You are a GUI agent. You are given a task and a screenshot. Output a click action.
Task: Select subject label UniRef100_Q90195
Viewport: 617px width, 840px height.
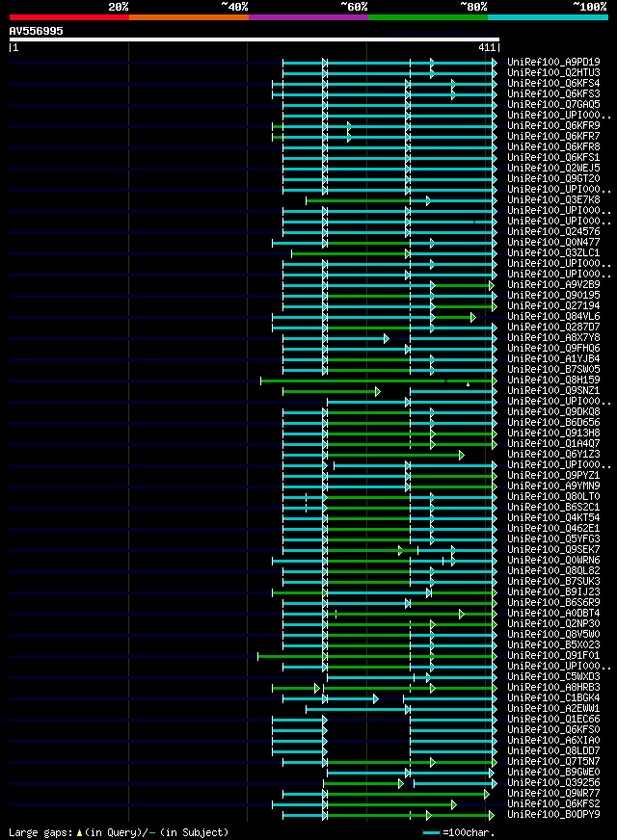click(x=553, y=295)
